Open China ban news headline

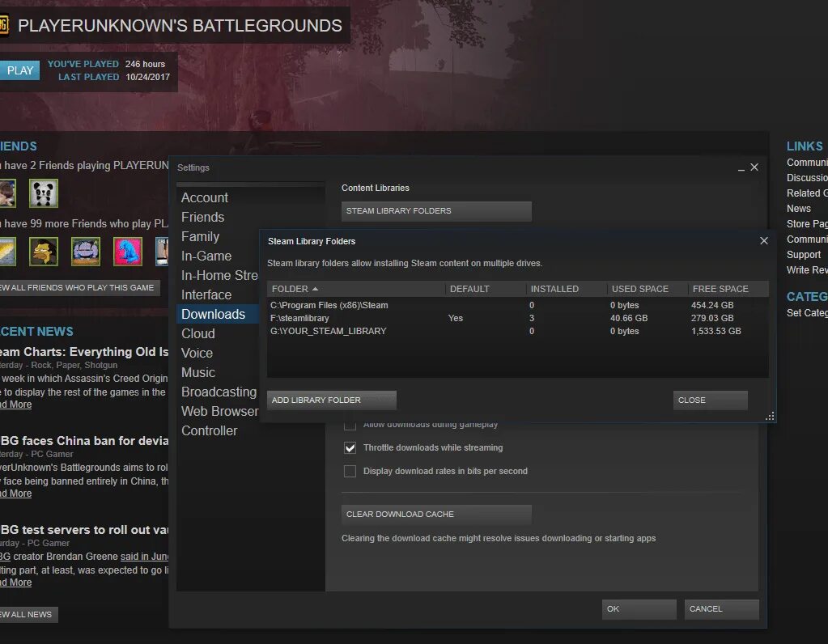point(84,441)
